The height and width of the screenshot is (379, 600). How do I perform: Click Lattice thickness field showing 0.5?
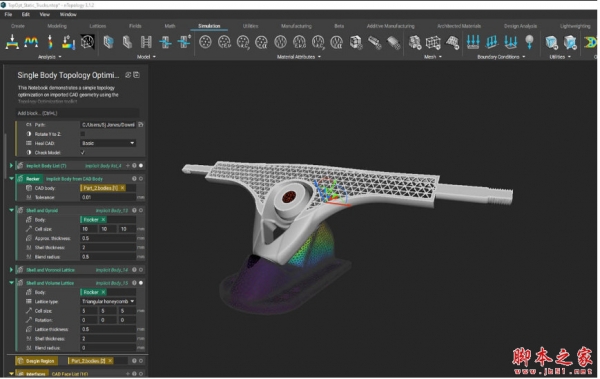(x=108, y=329)
